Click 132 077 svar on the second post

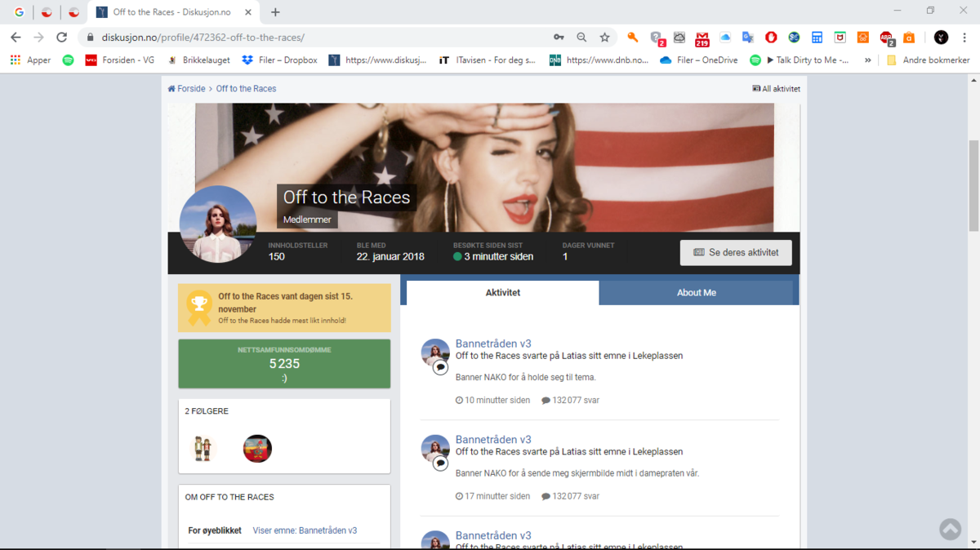point(570,496)
